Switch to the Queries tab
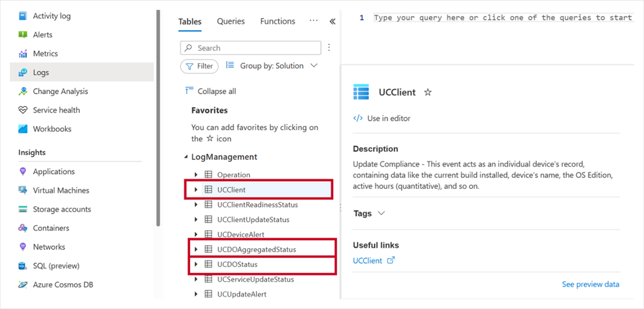Image resolution: width=644 pixels, height=309 pixels. (231, 21)
